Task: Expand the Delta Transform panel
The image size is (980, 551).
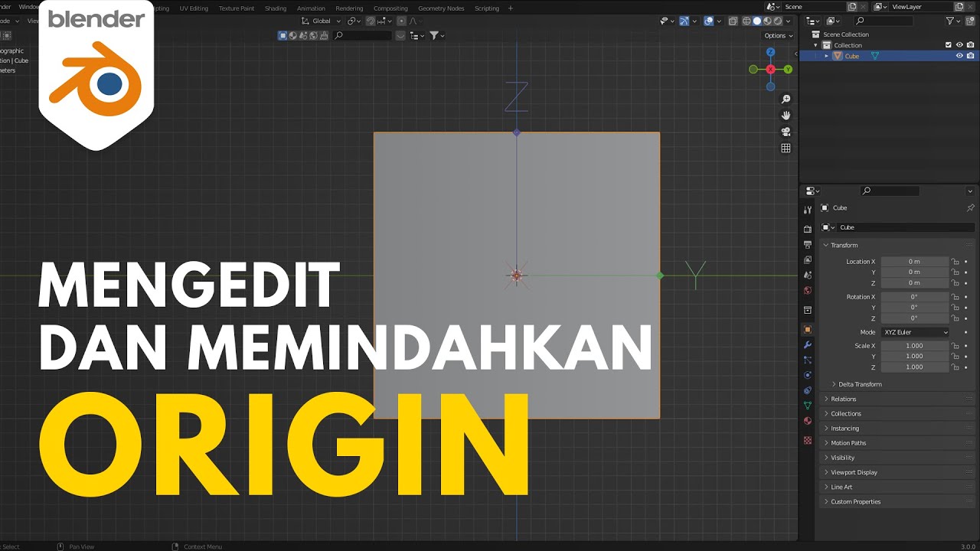Action: (x=856, y=384)
